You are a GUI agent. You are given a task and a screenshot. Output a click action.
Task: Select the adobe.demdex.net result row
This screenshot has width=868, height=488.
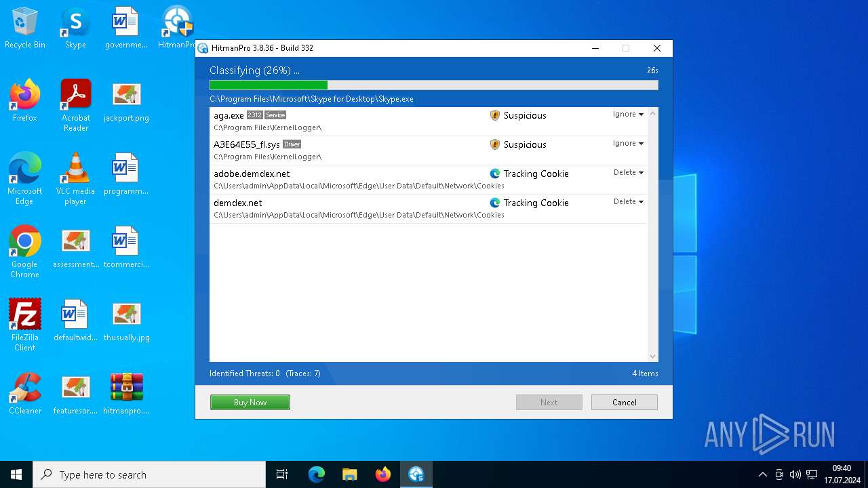tap(429, 180)
